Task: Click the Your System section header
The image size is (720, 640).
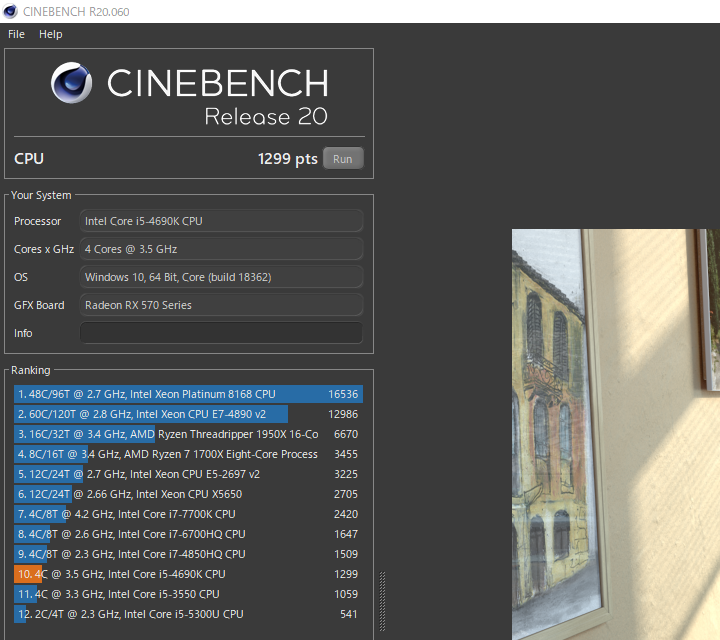Action: pos(41,195)
